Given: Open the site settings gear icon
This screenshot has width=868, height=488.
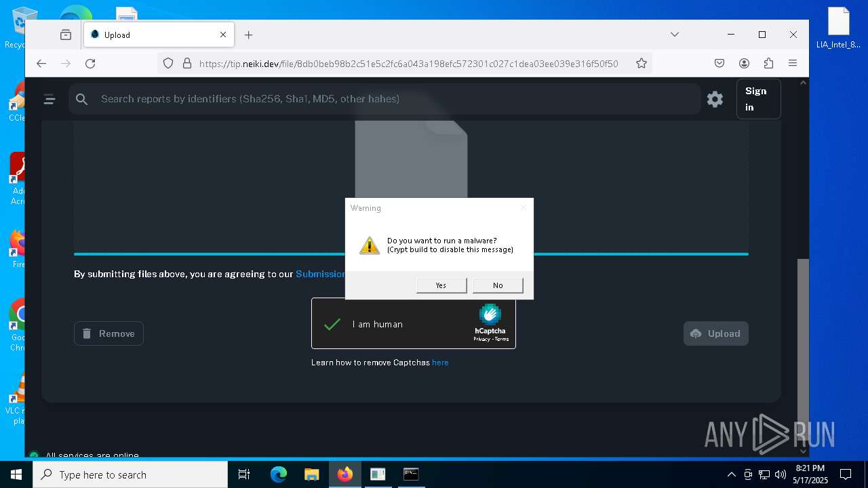Looking at the screenshot, I should click(x=715, y=99).
